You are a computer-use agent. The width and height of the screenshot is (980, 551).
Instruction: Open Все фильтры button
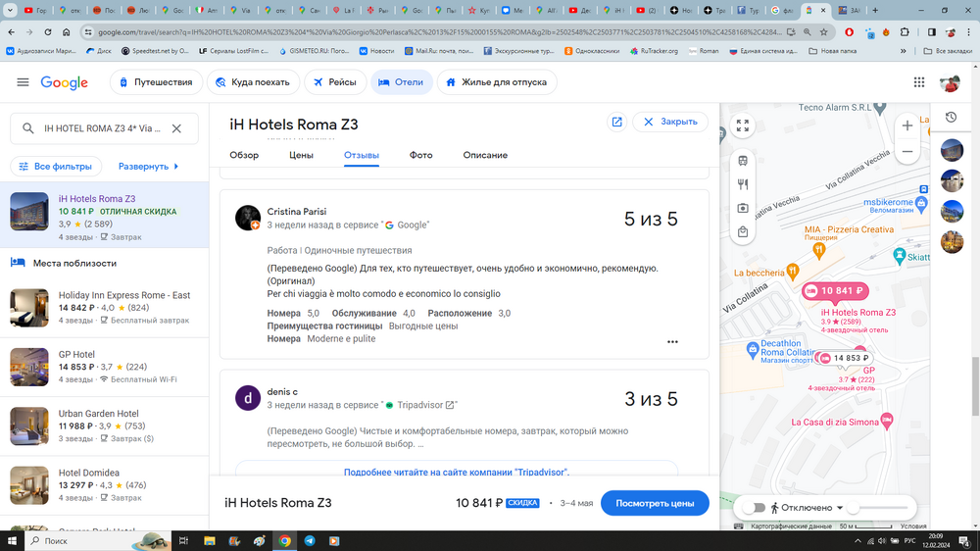click(x=56, y=167)
